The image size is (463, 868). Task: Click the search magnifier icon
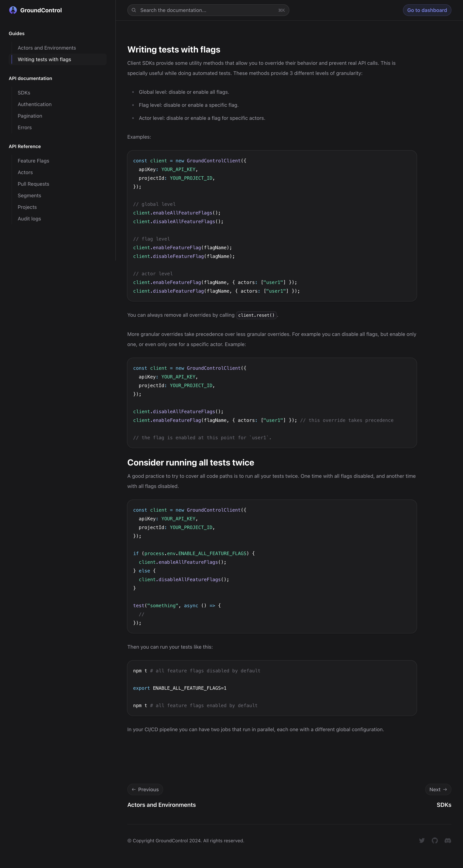pyautogui.click(x=134, y=10)
